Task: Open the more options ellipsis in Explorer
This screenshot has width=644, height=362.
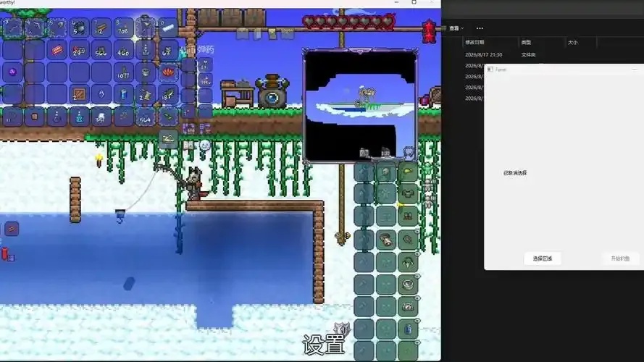Action: pos(480,28)
